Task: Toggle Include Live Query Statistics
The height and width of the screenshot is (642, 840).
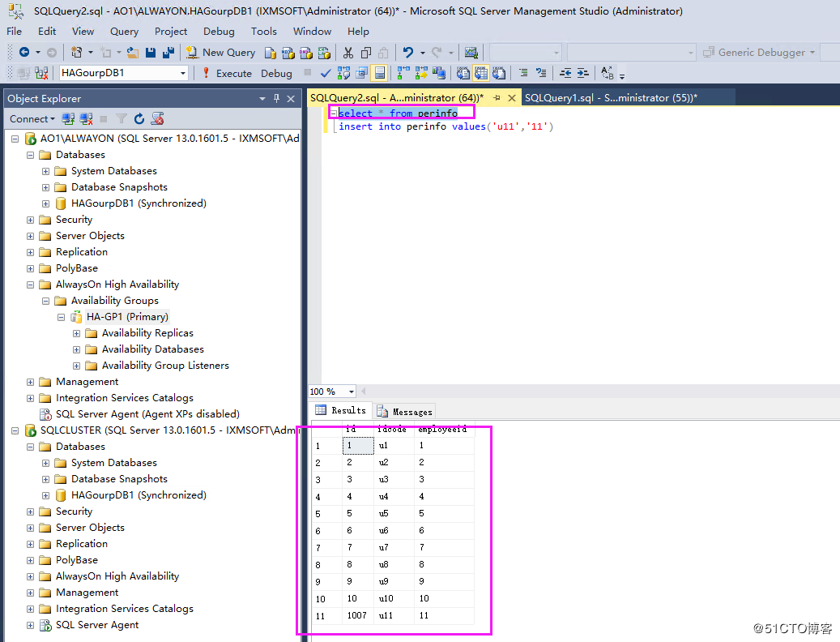Action: click(x=421, y=73)
